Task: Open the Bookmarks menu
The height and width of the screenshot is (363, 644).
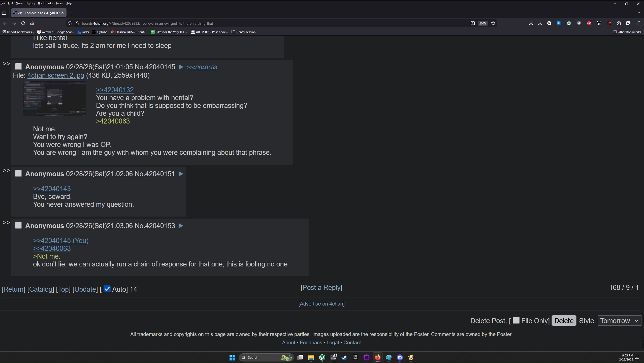Action: tap(45, 3)
